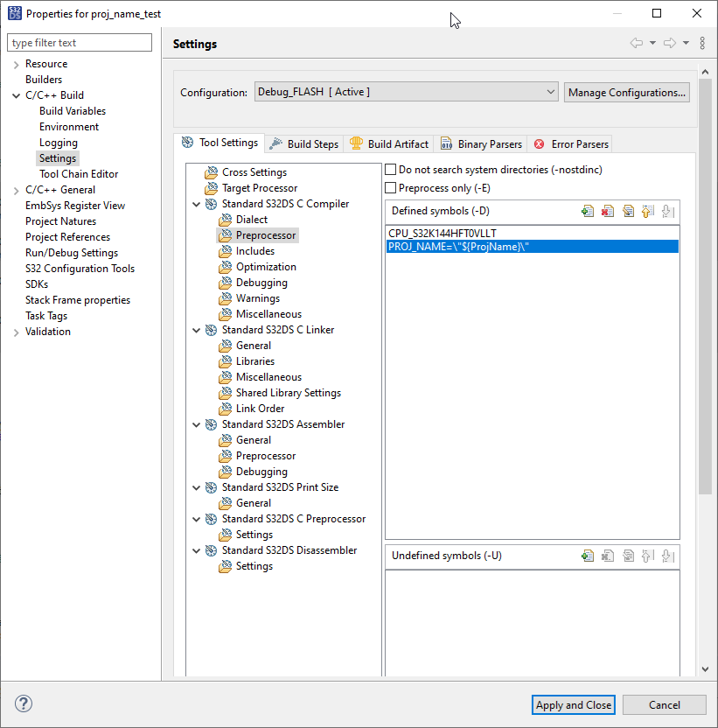Edit the PROJ_NAME defined symbol

pyautogui.click(x=627, y=210)
